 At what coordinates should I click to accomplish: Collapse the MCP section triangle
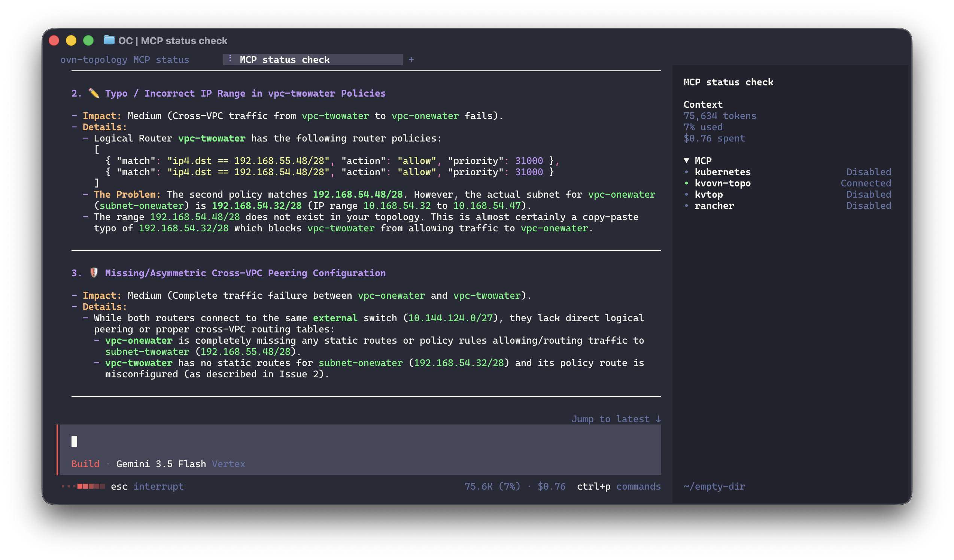pyautogui.click(x=686, y=161)
